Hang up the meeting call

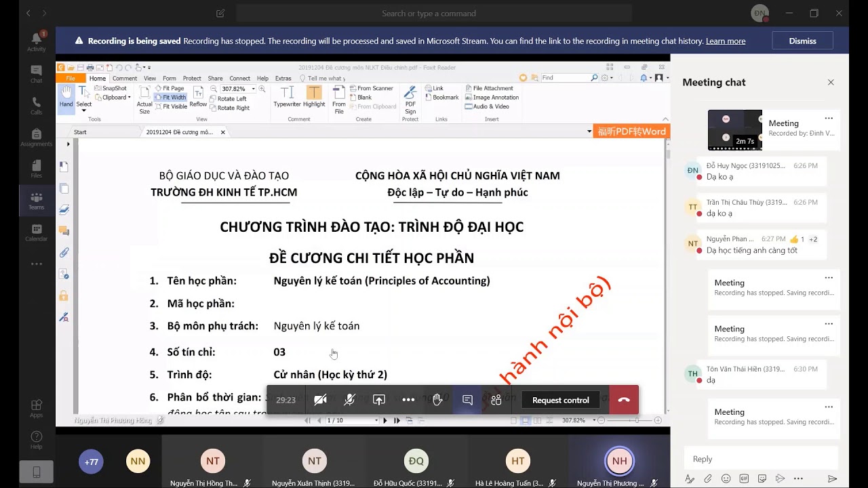click(624, 400)
